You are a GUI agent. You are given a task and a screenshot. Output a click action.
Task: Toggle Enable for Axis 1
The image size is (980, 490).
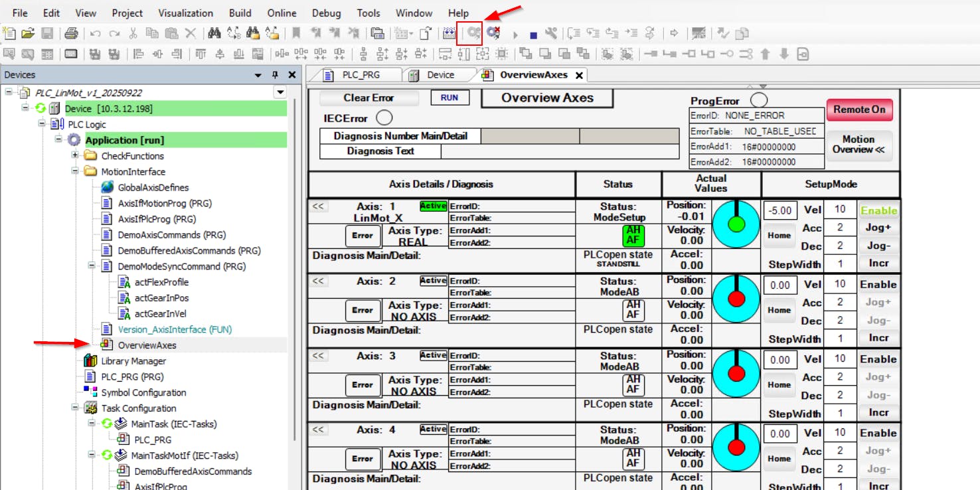(x=878, y=210)
